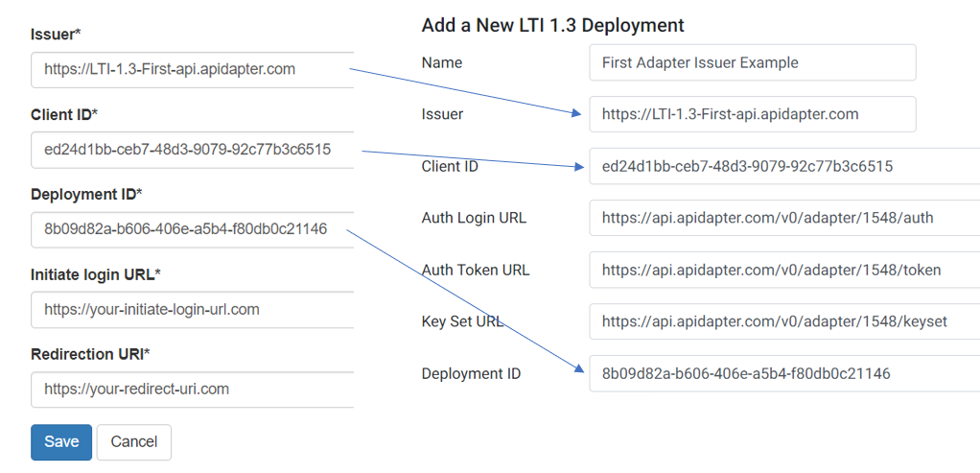
Task: Click the Initiate login URL* label
Action: coord(96,274)
